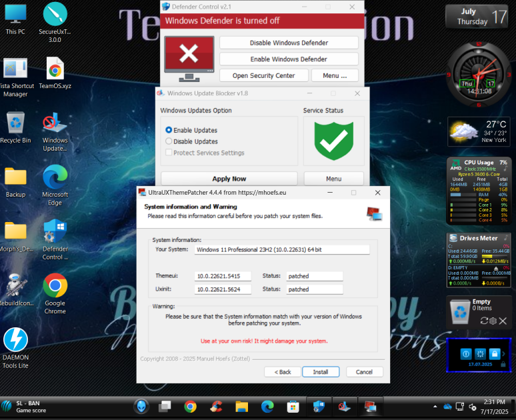This screenshot has height=420, width=516.
Task: Switch to Windows Update Blocker taskbar icon
Action: coord(344,407)
